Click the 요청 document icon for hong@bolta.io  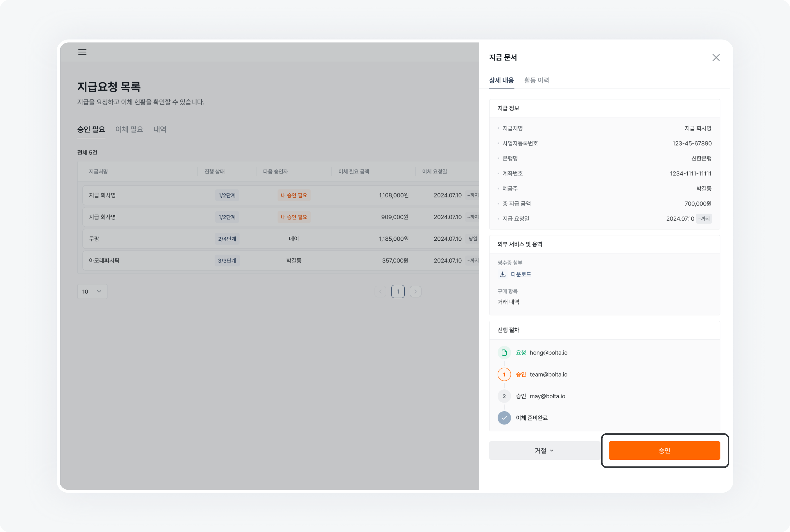[504, 352]
